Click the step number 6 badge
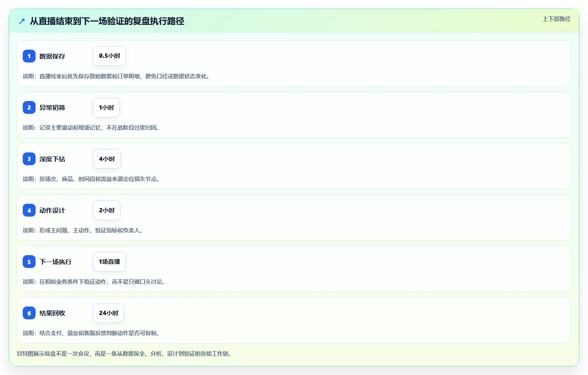The width and height of the screenshot is (588, 375). click(x=29, y=313)
